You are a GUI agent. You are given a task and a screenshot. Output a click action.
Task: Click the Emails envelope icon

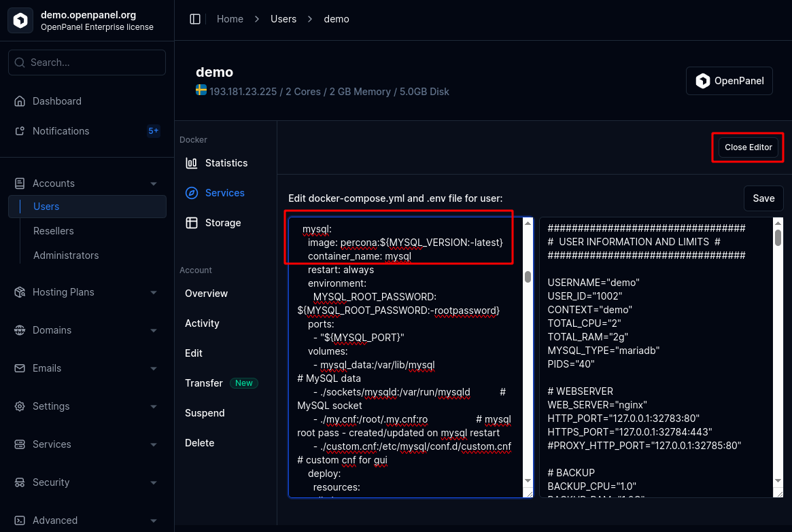tap(20, 368)
